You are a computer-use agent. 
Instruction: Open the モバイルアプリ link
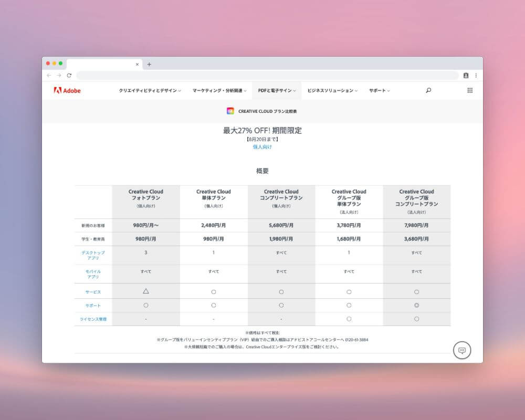[x=93, y=274]
